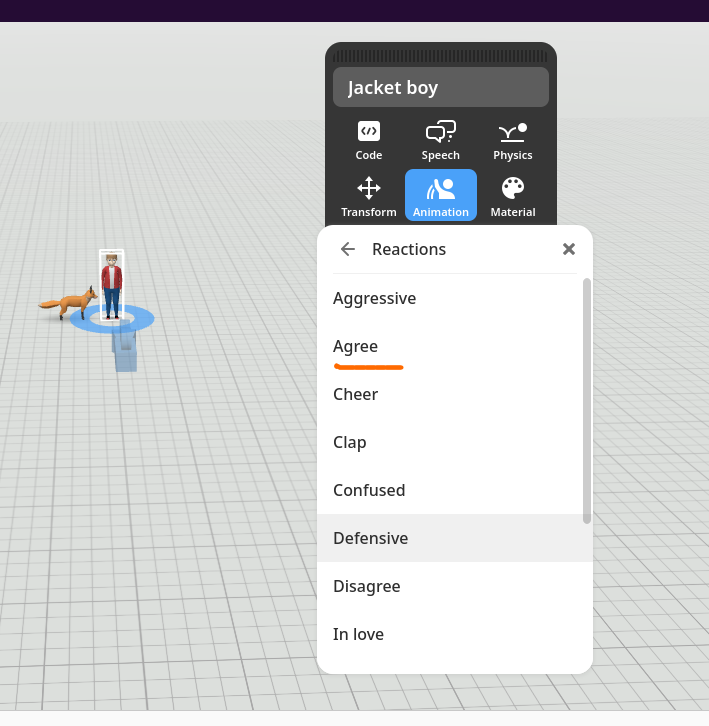Click the blue translucent cube below boy

tap(125, 349)
